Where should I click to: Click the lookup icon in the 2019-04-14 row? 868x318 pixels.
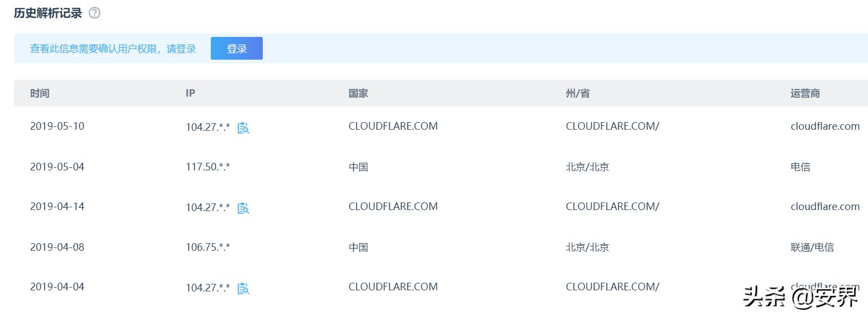[x=243, y=208]
